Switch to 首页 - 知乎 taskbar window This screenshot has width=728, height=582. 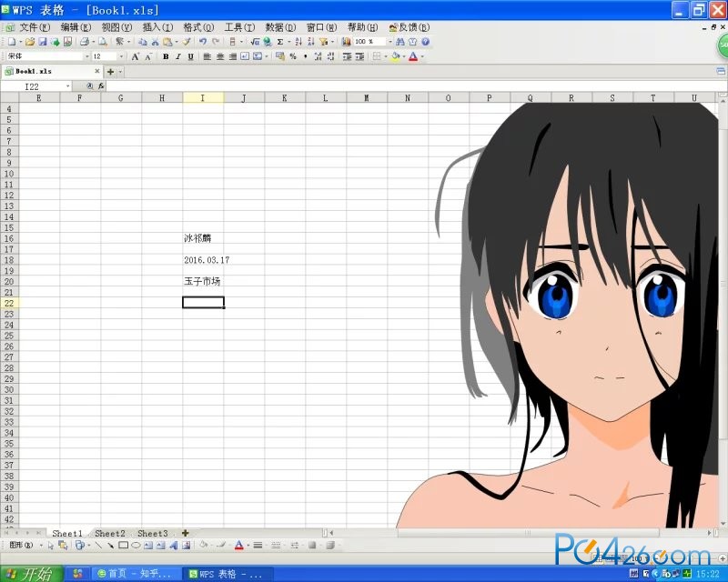pyautogui.click(x=135, y=574)
